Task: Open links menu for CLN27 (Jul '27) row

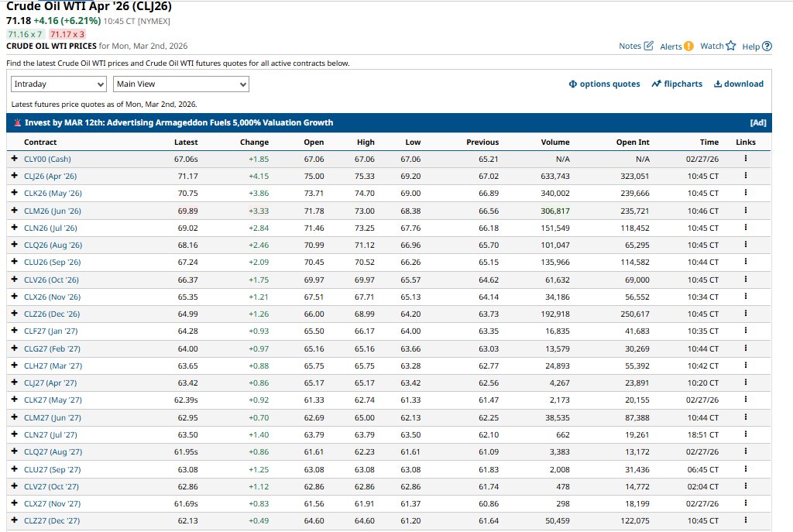Action: [746, 434]
